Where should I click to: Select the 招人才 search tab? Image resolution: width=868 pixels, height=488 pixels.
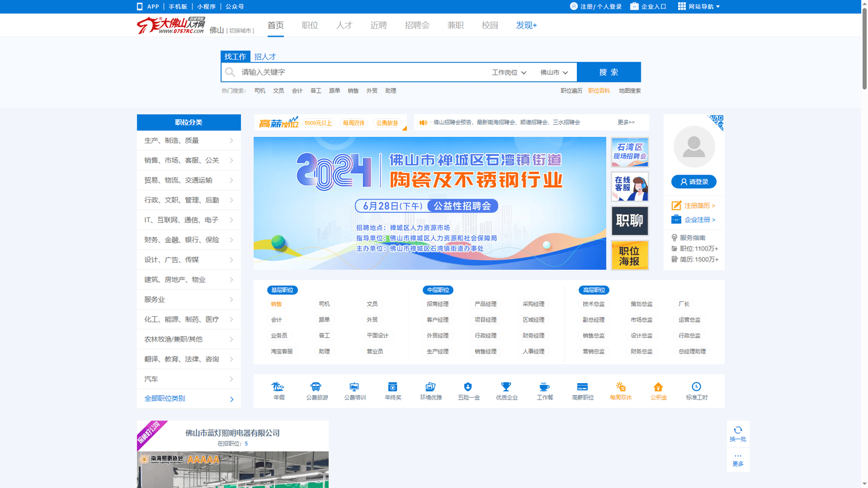click(265, 57)
